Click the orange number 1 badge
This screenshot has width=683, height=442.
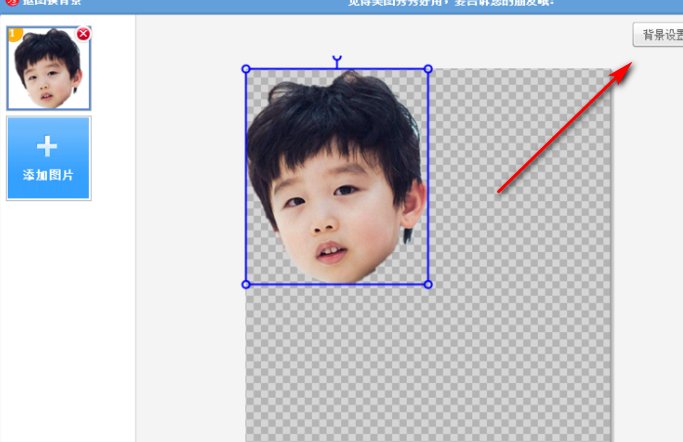coord(14,34)
